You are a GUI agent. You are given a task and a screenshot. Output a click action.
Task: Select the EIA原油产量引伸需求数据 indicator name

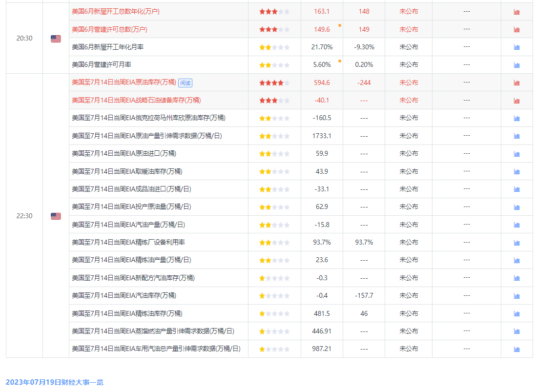(147, 136)
